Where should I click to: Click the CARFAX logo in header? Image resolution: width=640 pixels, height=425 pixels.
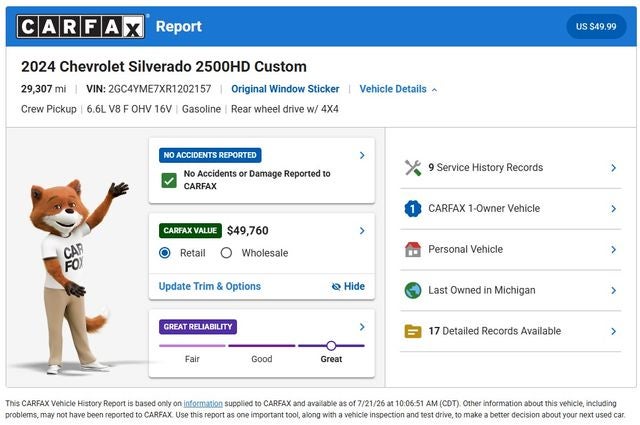pyautogui.click(x=80, y=27)
